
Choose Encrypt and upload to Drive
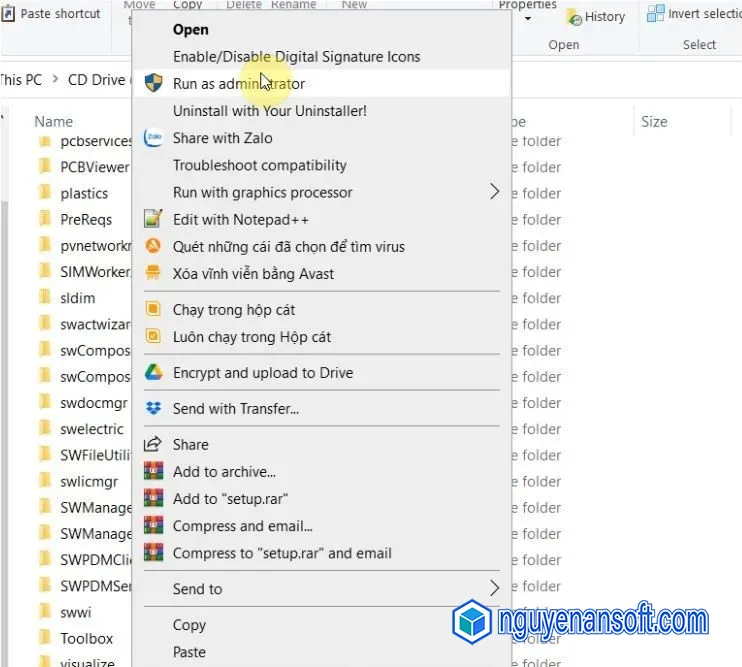263,373
